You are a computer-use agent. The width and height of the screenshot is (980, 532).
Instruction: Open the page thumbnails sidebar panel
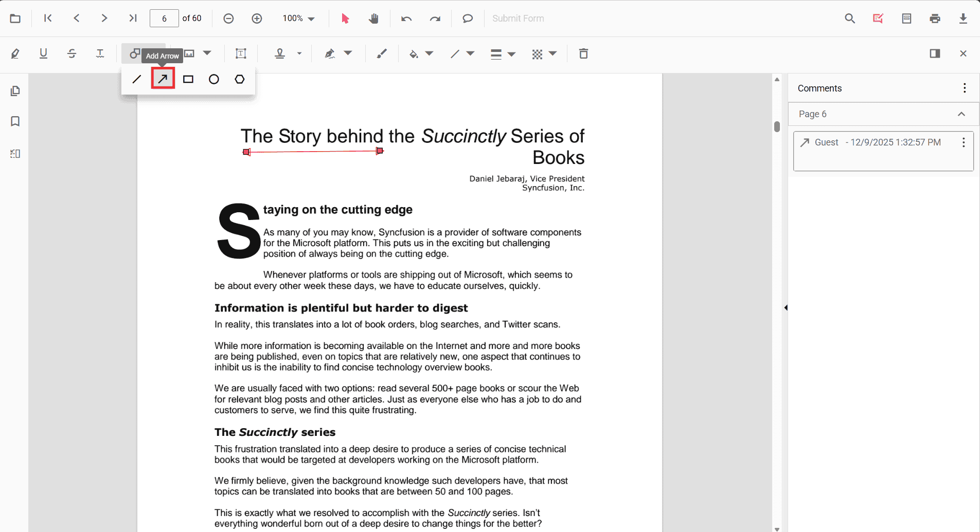click(15, 90)
